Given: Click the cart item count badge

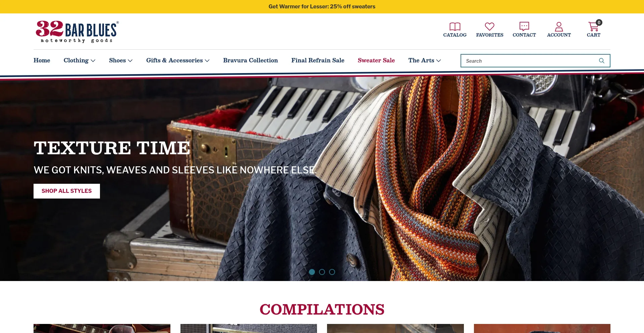Looking at the screenshot, I should (x=599, y=22).
